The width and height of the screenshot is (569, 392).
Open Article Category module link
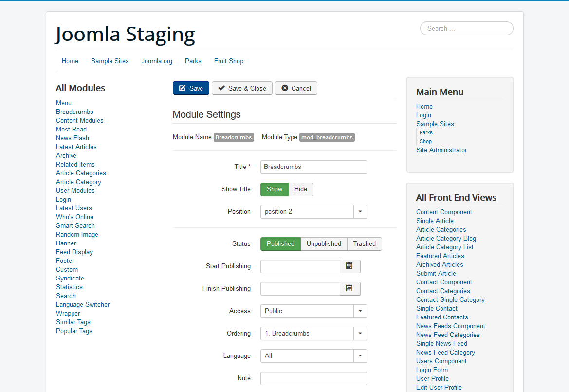click(x=78, y=182)
